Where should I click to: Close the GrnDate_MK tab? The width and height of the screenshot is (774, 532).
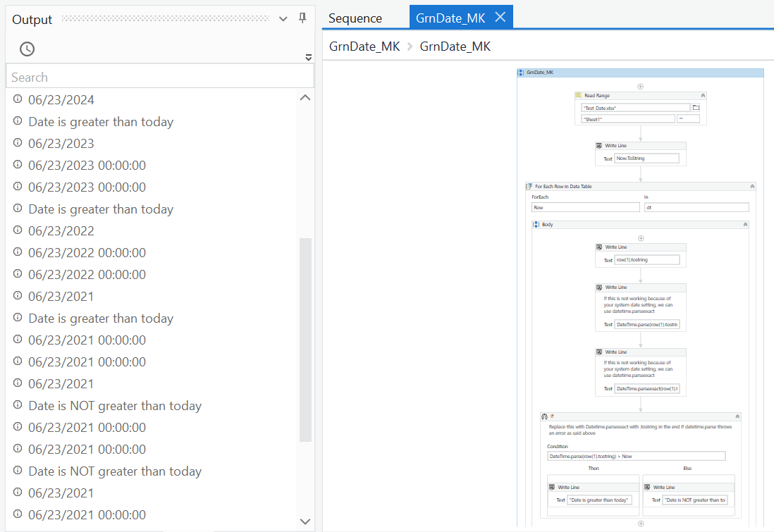[500, 17]
